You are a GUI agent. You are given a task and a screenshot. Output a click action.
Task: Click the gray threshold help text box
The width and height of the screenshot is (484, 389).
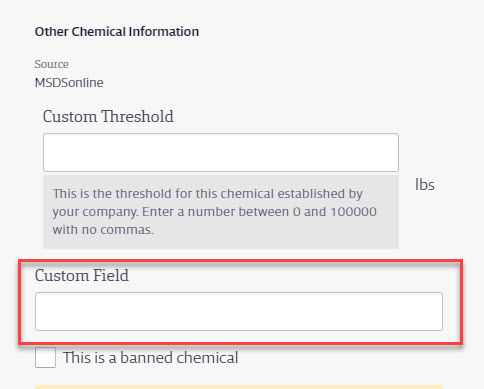coord(221,212)
